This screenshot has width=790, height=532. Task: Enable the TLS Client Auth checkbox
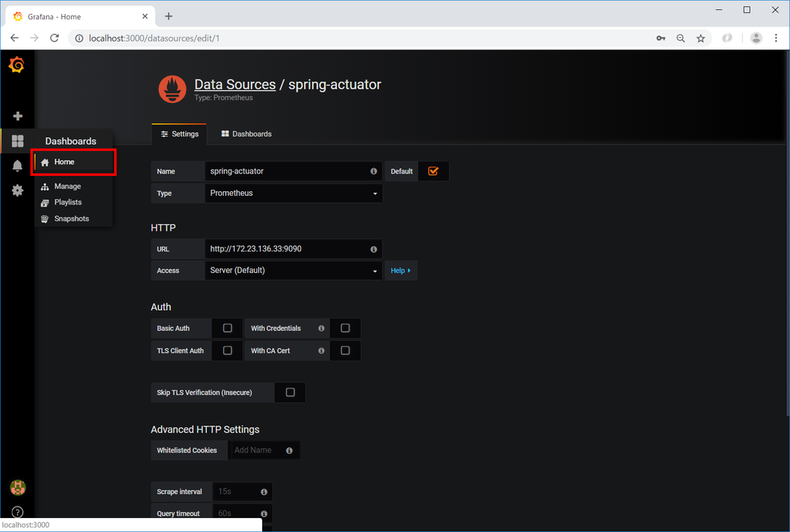click(228, 350)
